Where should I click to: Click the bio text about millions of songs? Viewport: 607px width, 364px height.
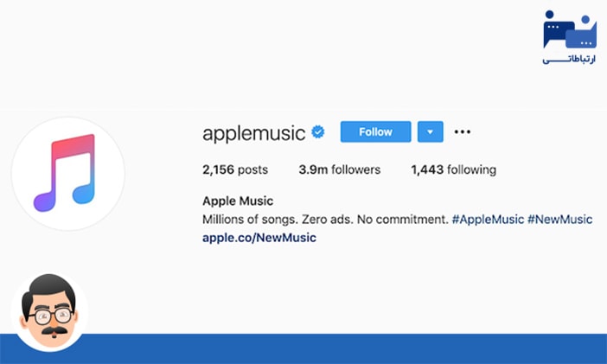325,220
